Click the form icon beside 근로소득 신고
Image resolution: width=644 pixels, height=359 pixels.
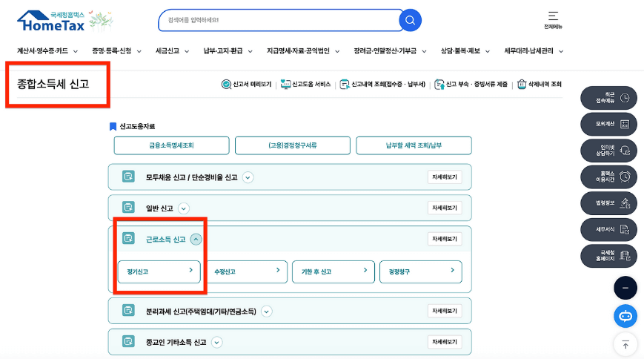tap(128, 238)
